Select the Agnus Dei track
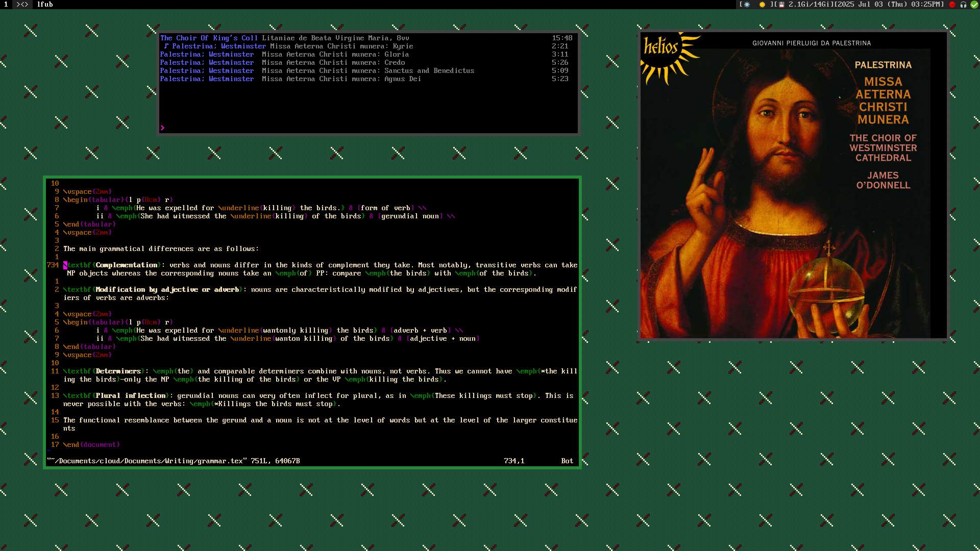 point(366,79)
